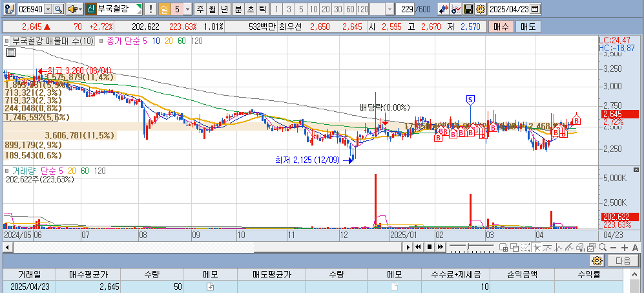Select the 월 monthly period toggle

point(212,9)
